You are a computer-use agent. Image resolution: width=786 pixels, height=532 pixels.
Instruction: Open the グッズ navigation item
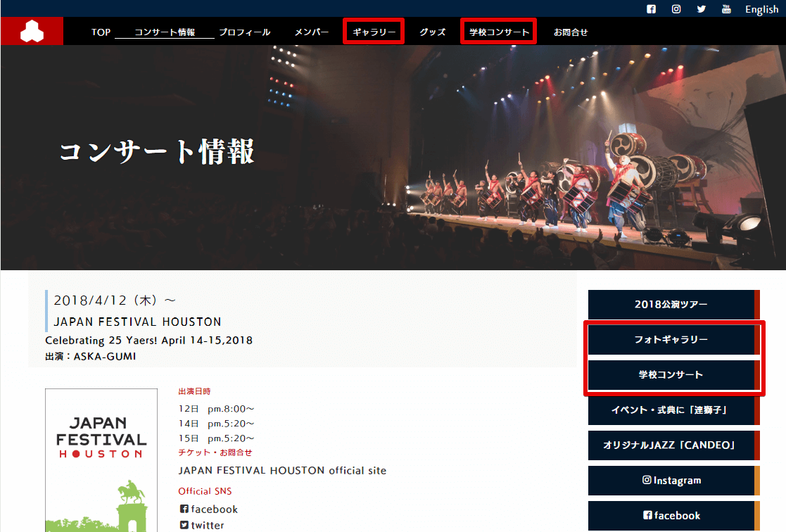432,32
